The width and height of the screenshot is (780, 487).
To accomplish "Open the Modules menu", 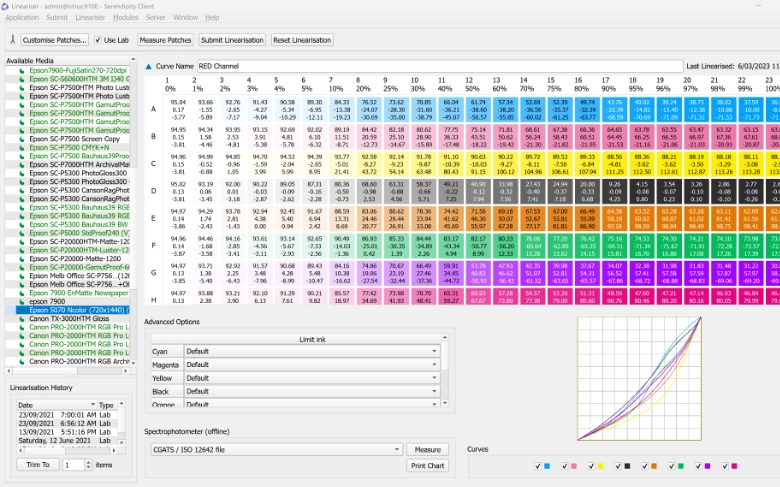I will (125, 18).
